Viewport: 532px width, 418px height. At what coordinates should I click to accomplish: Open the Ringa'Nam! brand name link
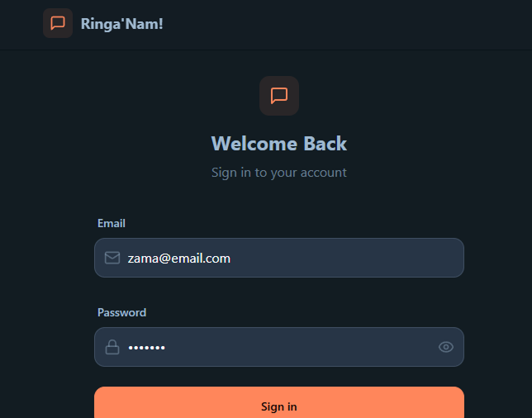[x=121, y=24]
